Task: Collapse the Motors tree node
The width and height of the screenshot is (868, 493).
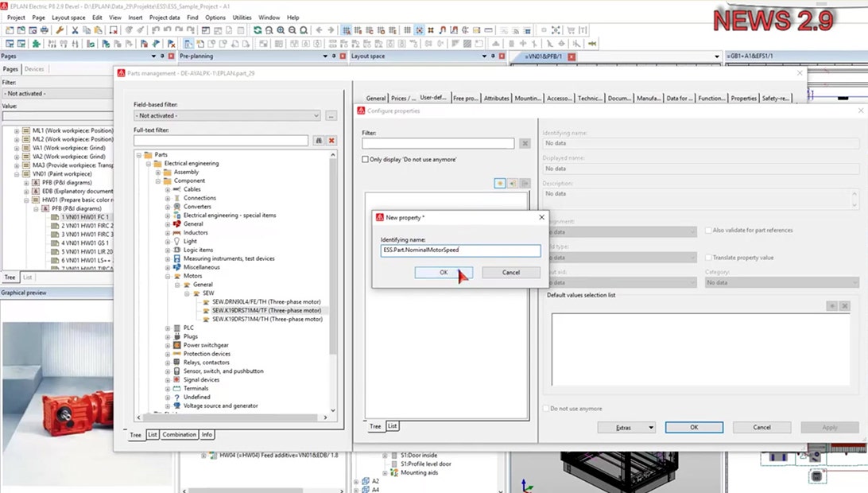Action: [x=167, y=276]
